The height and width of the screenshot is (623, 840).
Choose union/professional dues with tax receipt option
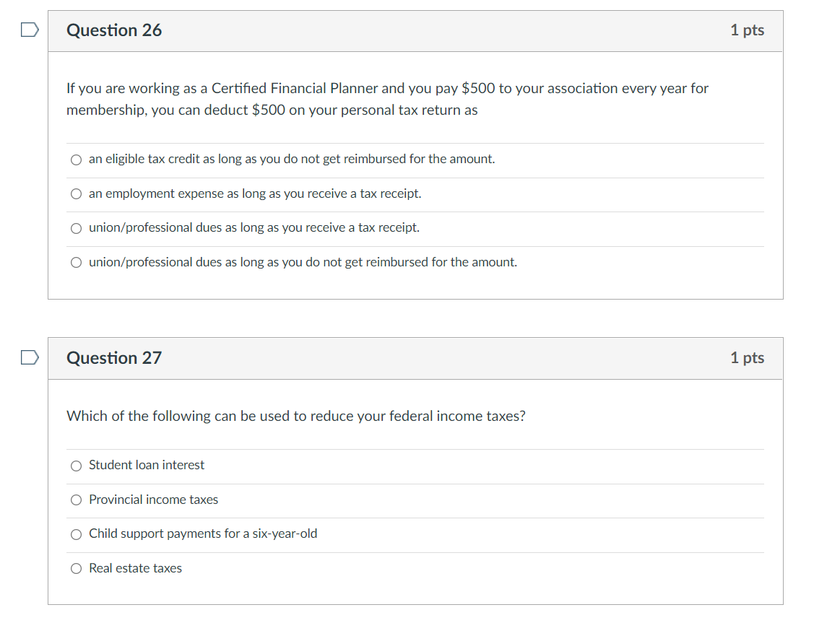click(x=76, y=228)
